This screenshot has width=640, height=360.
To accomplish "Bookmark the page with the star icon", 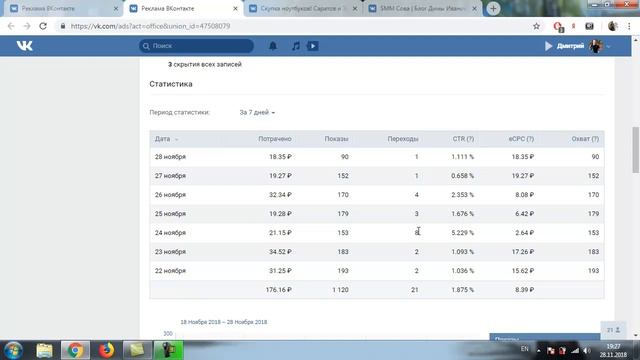I will pos(536,26).
